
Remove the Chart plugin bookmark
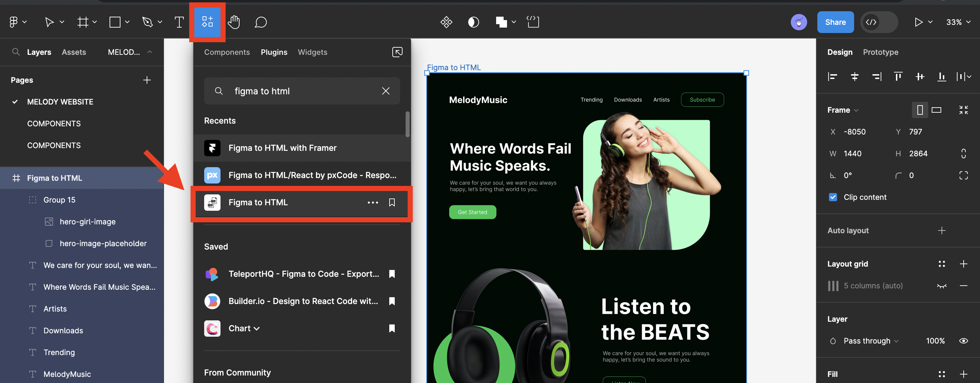[392, 328]
